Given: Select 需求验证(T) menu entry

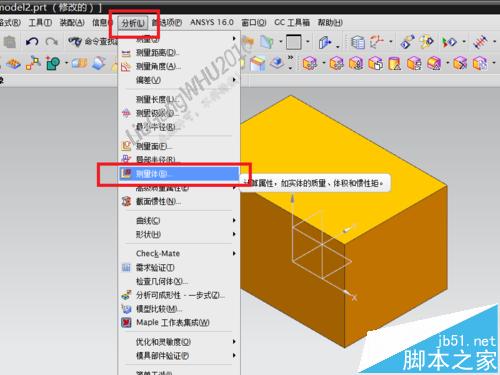Looking at the screenshot, I should coord(179,267).
